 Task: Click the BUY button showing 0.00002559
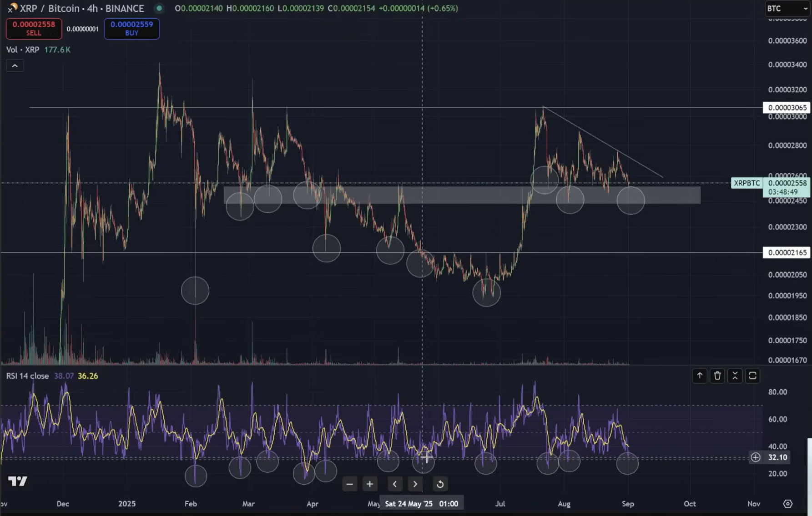(131, 29)
